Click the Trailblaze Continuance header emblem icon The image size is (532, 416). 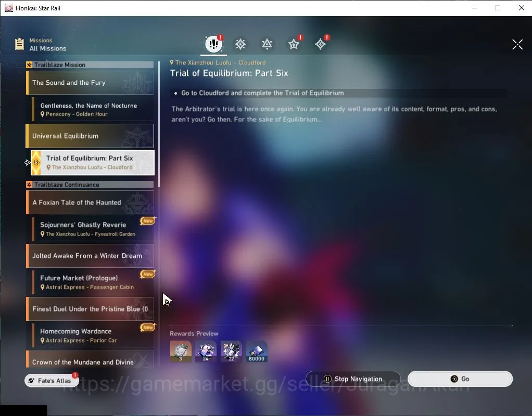click(29, 185)
